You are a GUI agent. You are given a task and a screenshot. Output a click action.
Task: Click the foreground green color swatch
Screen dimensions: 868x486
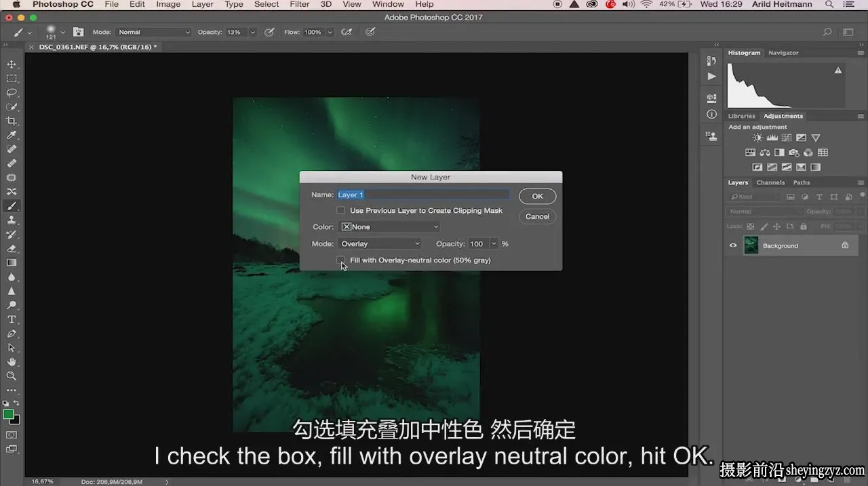tap(8, 414)
